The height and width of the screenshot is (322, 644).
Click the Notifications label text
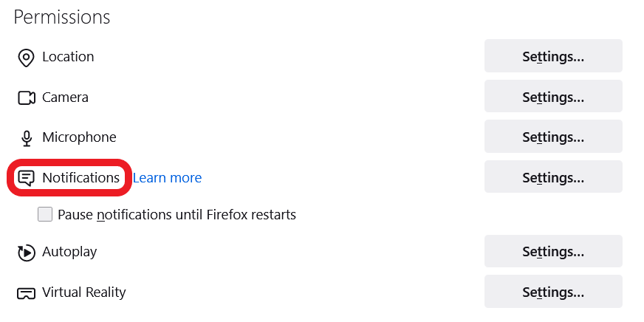(80, 178)
